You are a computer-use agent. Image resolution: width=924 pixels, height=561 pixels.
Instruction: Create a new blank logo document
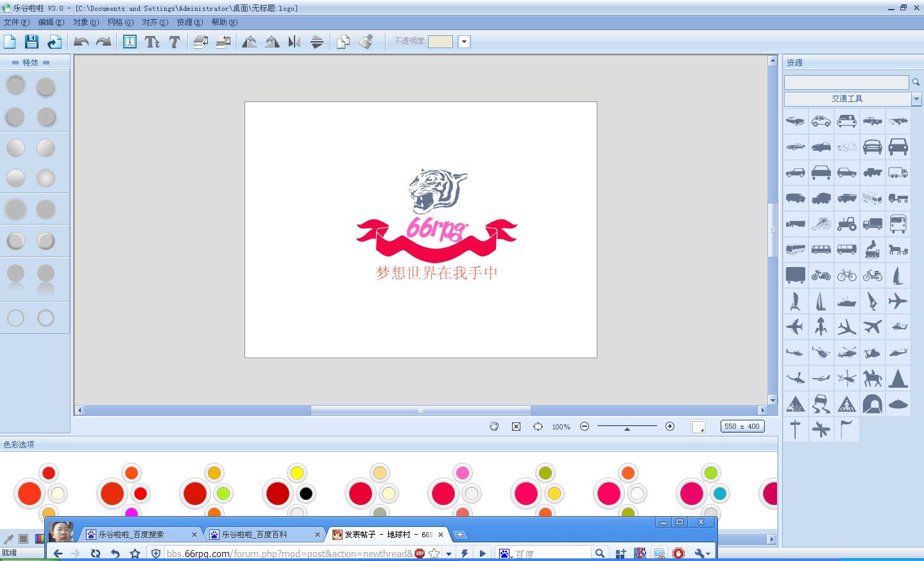point(10,42)
